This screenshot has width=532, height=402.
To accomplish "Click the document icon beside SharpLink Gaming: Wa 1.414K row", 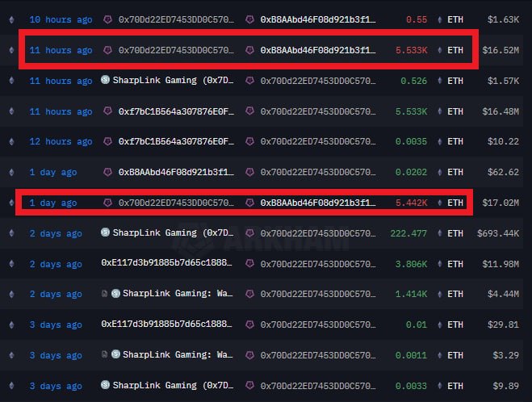I will pyautogui.click(x=105, y=294).
